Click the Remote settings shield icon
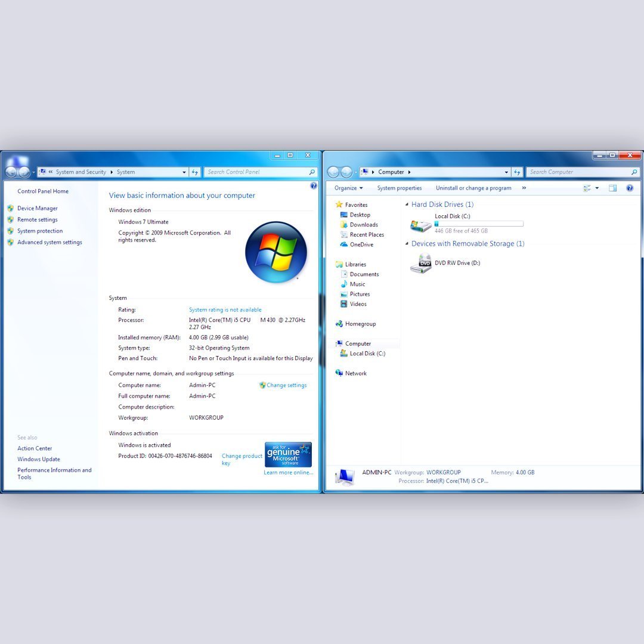Image resolution: width=644 pixels, height=644 pixels. click(11, 219)
